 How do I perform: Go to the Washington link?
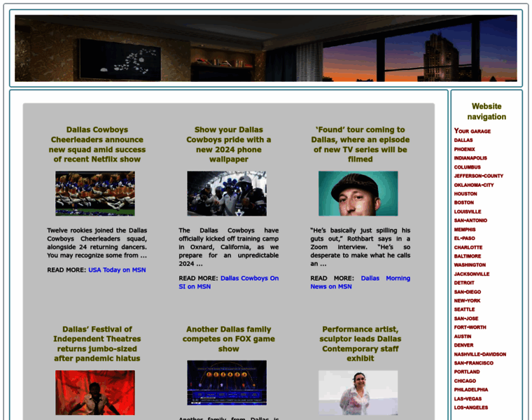click(x=470, y=265)
